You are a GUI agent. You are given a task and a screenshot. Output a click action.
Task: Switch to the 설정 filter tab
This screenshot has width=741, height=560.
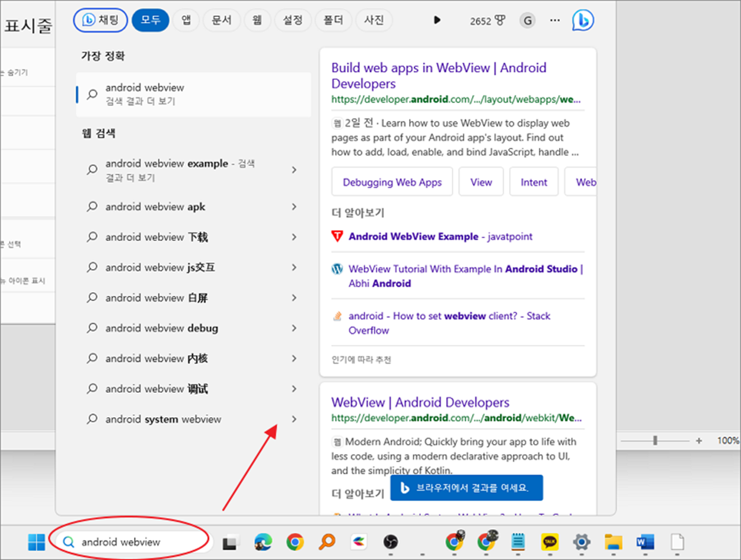coord(293,20)
